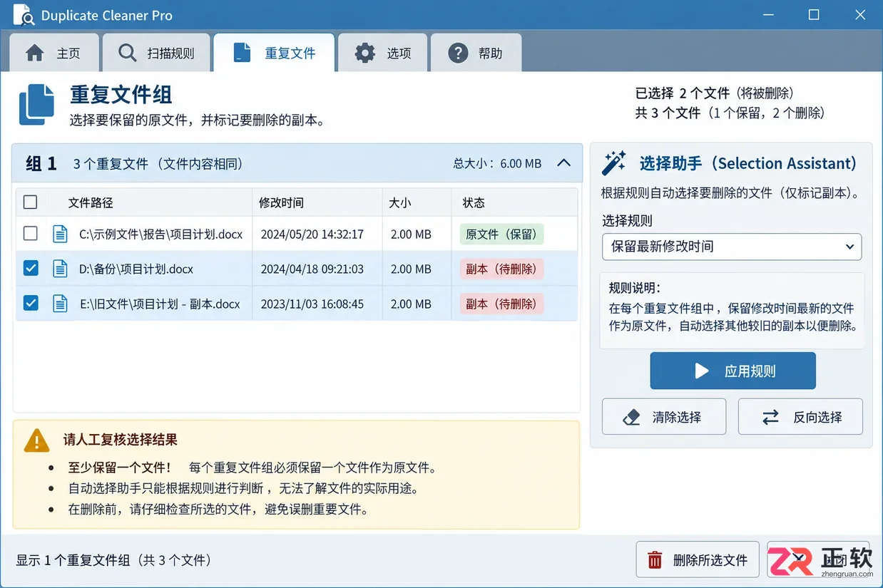Open the 选择规则 dropdown showing 保留最新修改时间
This screenshot has width=883, height=588.
tap(732, 247)
